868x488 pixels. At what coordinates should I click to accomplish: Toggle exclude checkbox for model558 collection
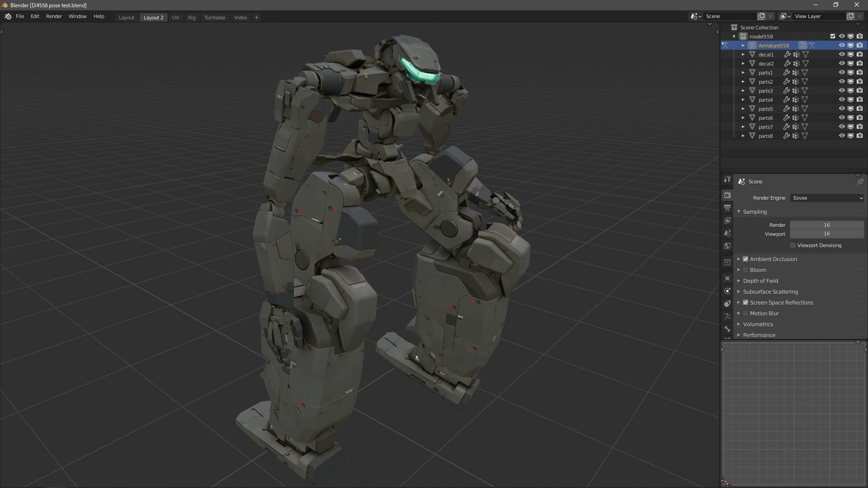coord(833,37)
